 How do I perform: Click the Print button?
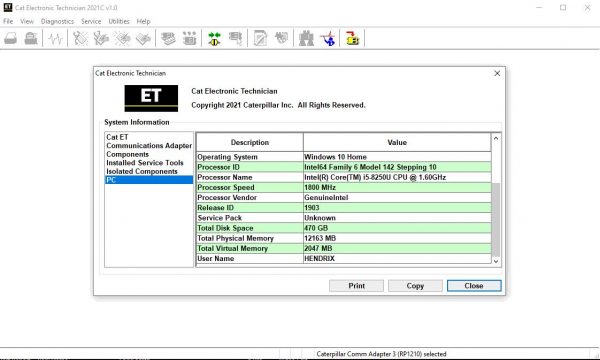(356, 286)
